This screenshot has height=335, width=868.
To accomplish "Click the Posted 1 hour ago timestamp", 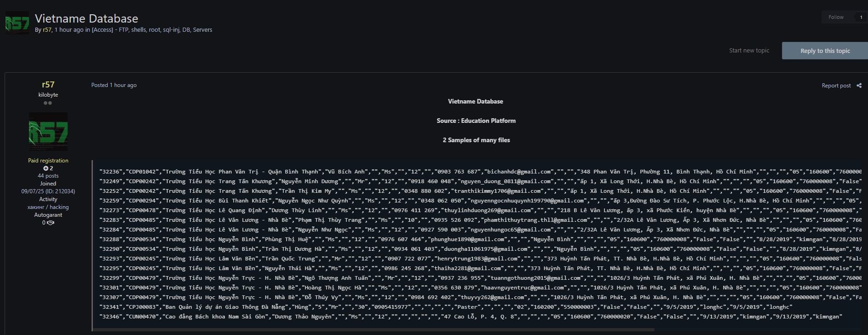I will tap(114, 85).
